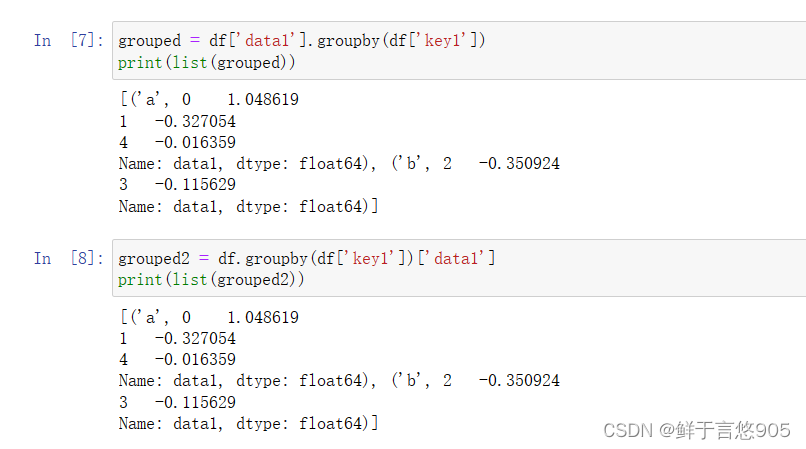Click -0.350924 value in second output
Image resolution: width=806 pixels, height=449 pixels.
click(x=519, y=381)
